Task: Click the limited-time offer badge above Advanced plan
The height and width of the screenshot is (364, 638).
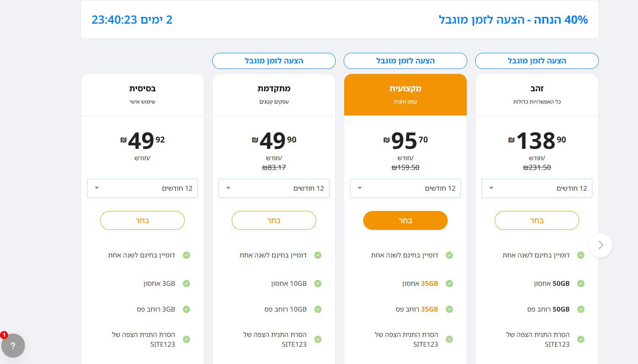Action: pyautogui.click(x=274, y=61)
